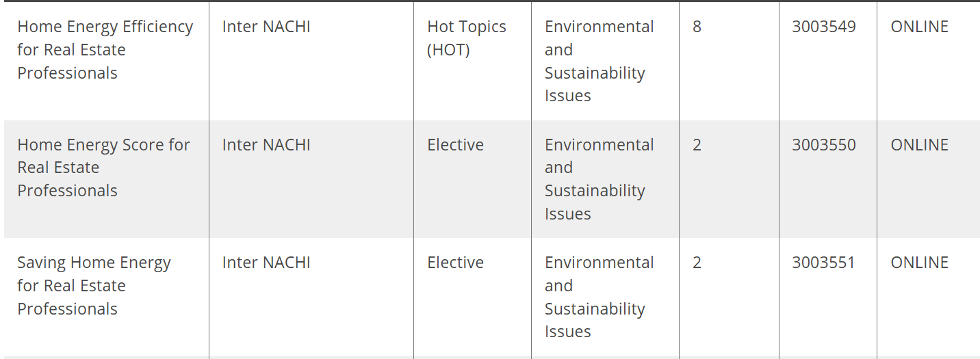Click the credit hours value 8

[697, 27]
